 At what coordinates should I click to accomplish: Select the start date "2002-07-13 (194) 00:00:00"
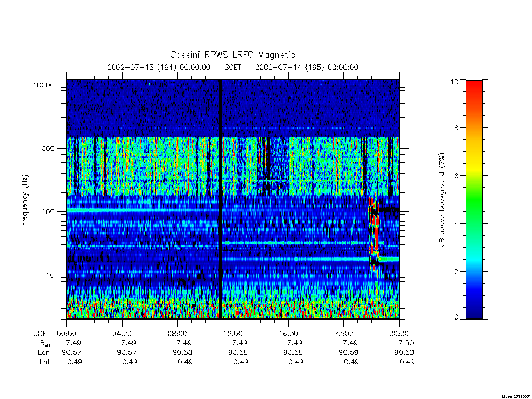[x=159, y=67]
